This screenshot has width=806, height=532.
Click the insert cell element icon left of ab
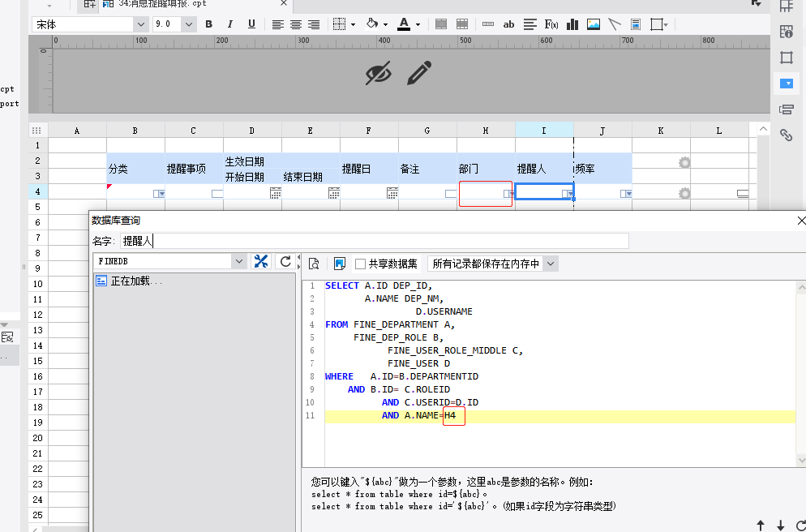[488, 24]
